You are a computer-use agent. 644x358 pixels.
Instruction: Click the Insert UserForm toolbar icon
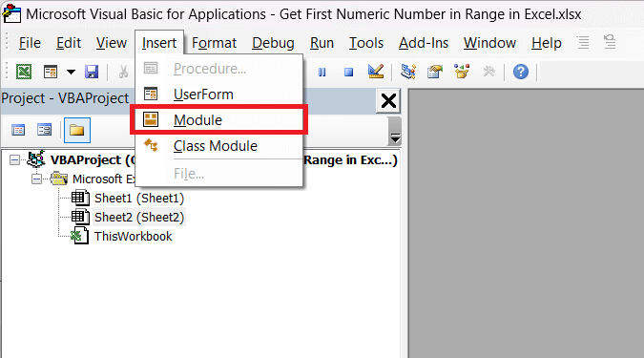(x=51, y=72)
